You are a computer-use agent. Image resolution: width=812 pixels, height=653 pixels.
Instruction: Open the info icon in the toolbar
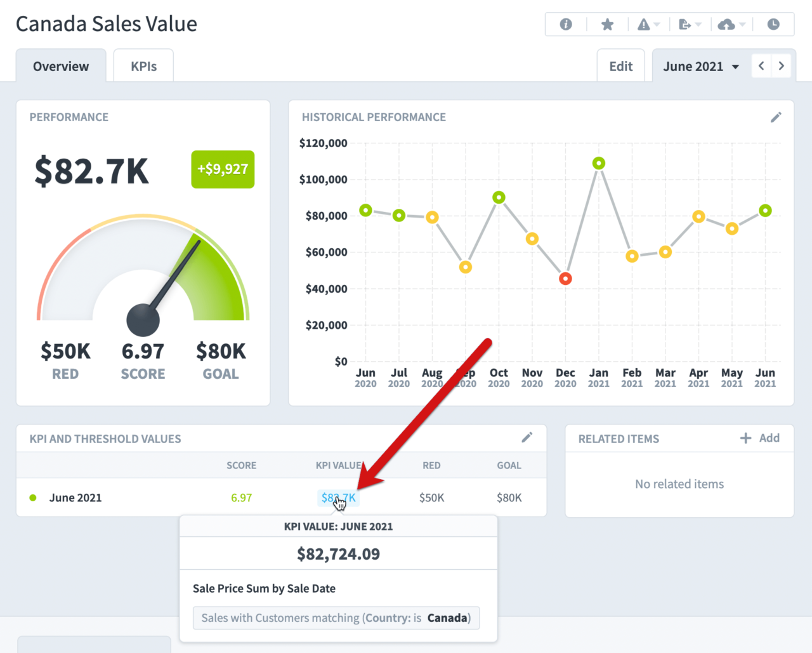pos(565,24)
